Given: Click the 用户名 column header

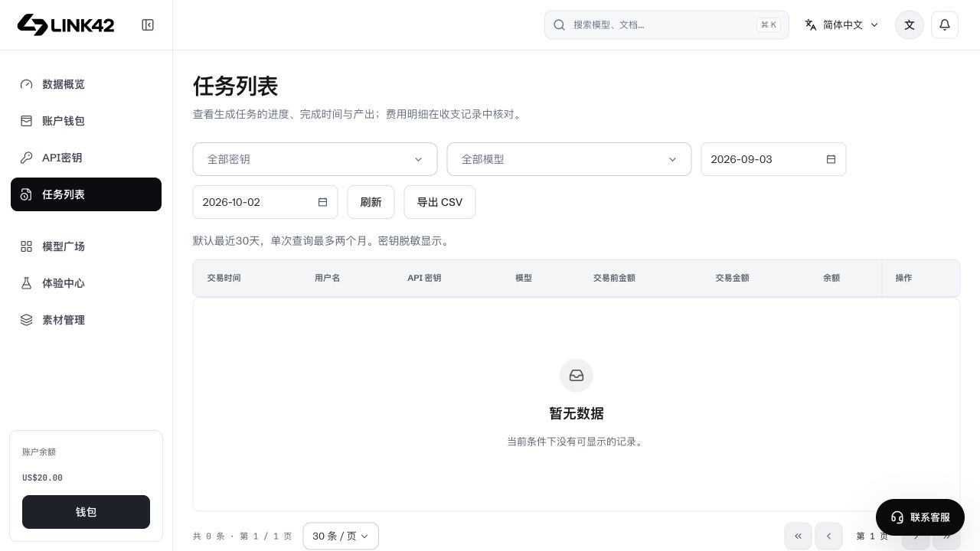Looking at the screenshot, I should pos(327,278).
